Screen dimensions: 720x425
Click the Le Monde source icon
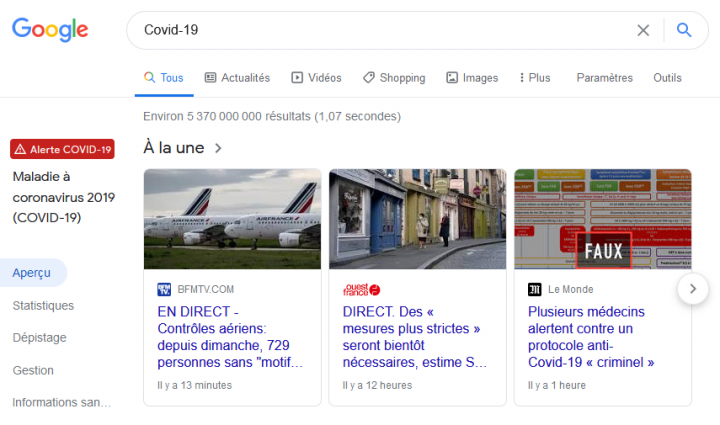coord(535,290)
